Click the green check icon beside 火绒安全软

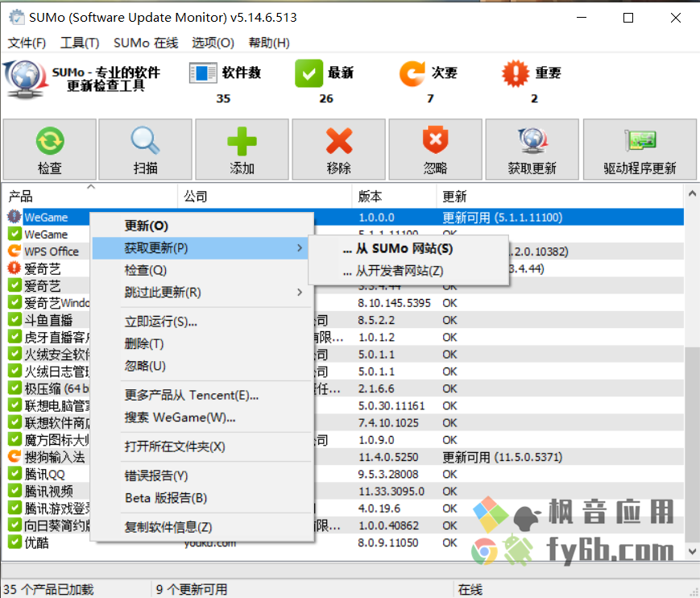pos(14,354)
